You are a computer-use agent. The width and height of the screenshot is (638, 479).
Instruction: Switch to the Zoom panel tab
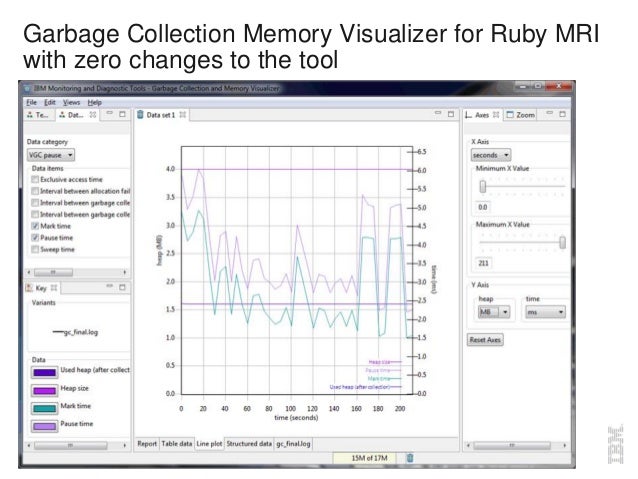521,115
